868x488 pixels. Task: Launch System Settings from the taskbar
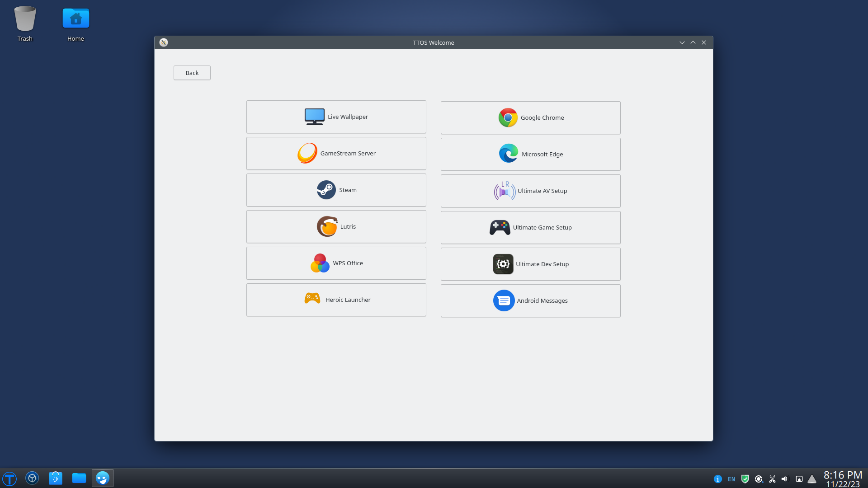[32, 478]
